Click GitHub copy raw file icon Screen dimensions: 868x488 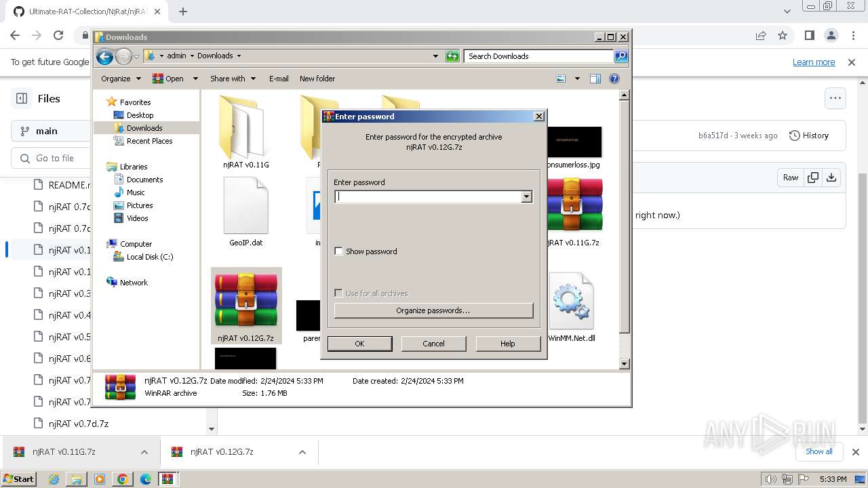tap(812, 178)
